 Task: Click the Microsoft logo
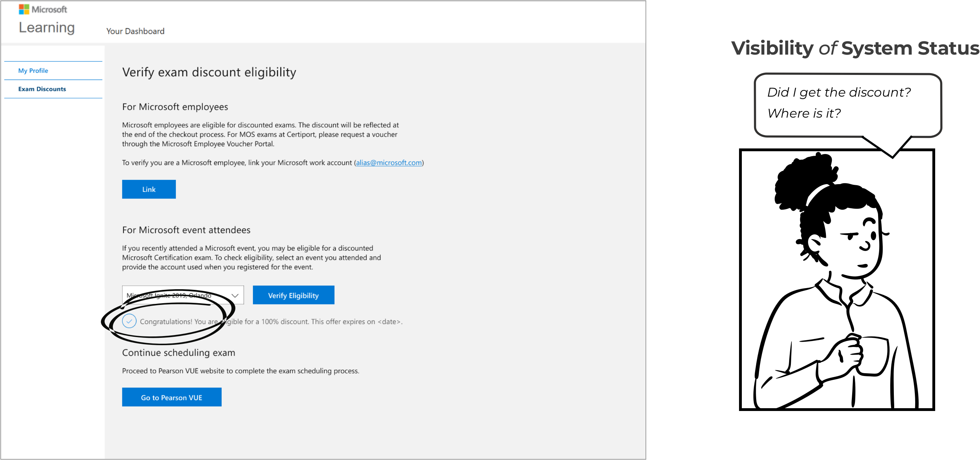pos(43,9)
